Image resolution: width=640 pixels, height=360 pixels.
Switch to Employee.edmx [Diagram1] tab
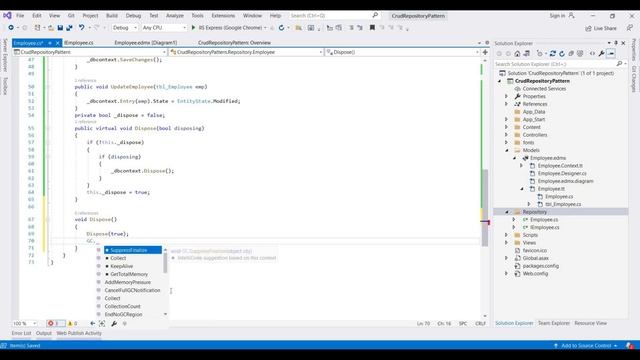pos(146,42)
